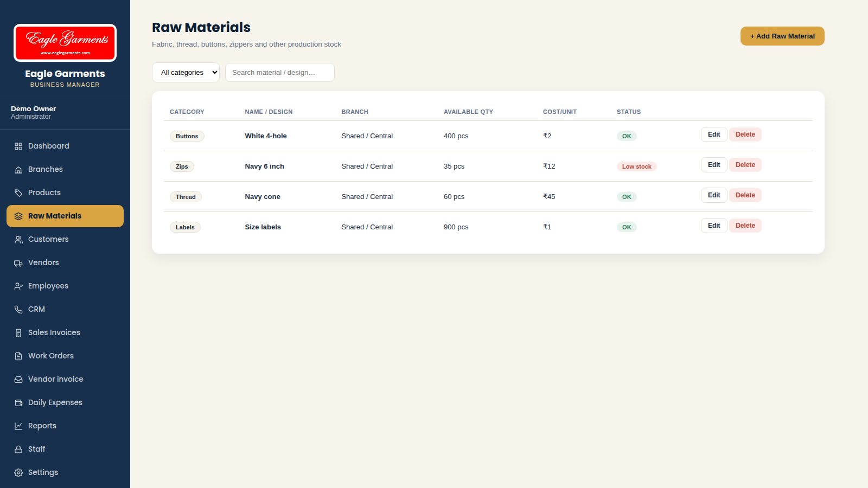868x488 pixels.
Task: Click the Thread category tag
Action: [x=186, y=197]
